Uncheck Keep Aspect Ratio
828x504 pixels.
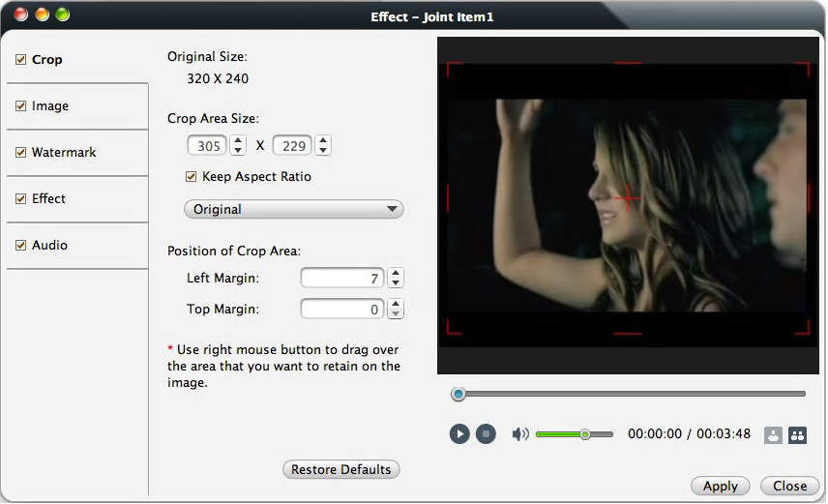click(x=192, y=176)
